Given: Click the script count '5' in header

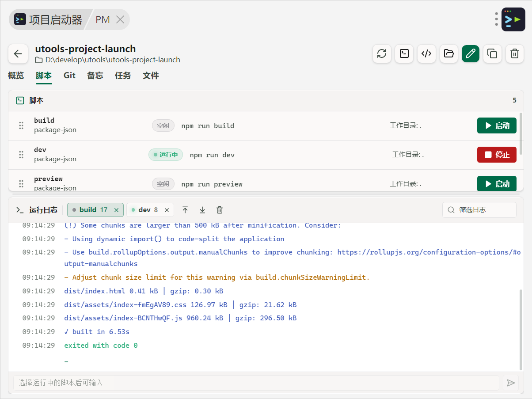Looking at the screenshot, I should pyautogui.click(x=514, y=100).
